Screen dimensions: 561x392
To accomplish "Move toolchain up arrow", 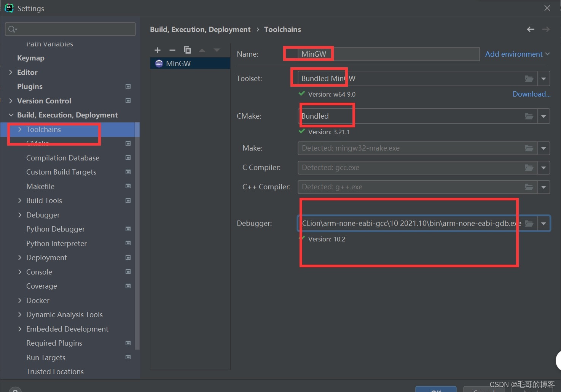I will [x=202, y=50].
